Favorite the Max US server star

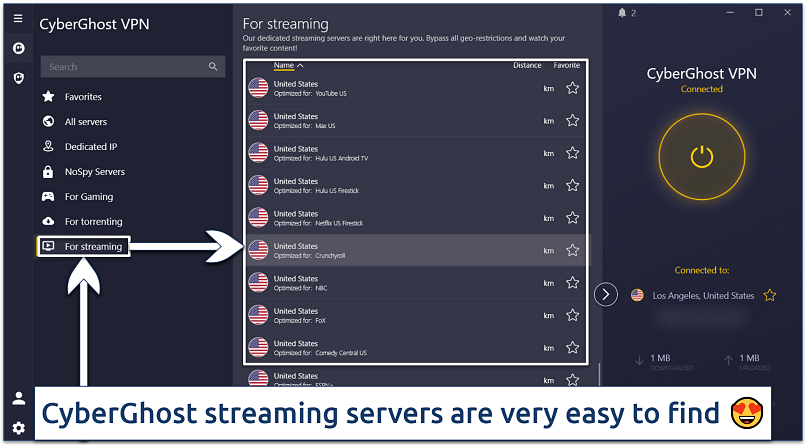click(572, 121)
